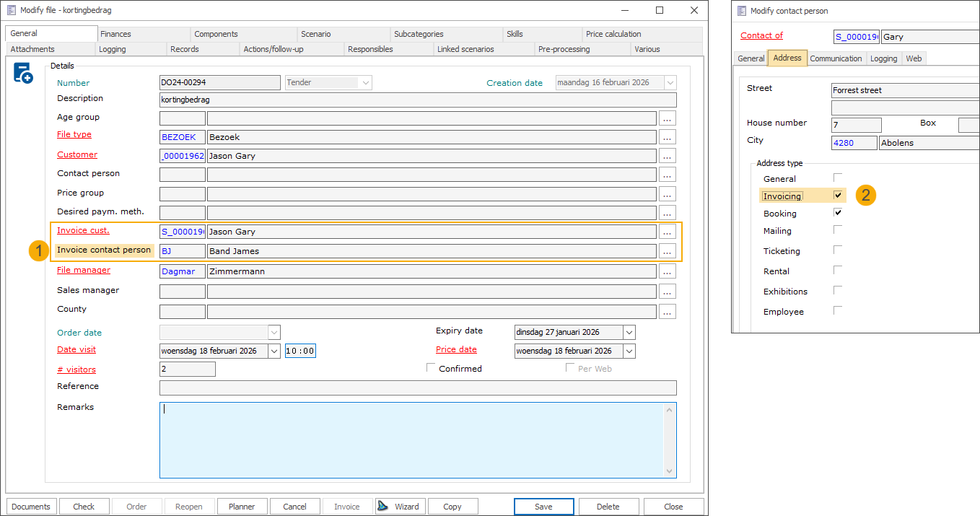The width and height of the screenshot is (980, 516).
Task: Click the Modify file window title icon
Action: pyautogui.click(x=12, y=10)
